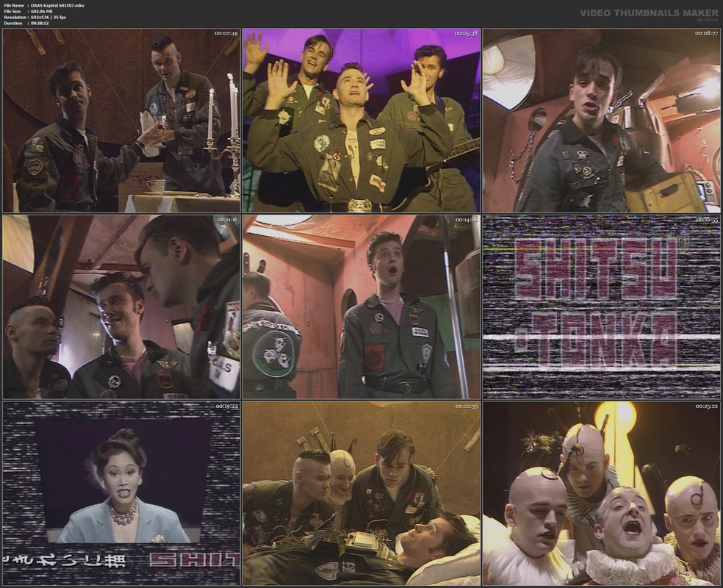
Task: Click the 00:25:22 timestamp label
Action: coord(706,406)
